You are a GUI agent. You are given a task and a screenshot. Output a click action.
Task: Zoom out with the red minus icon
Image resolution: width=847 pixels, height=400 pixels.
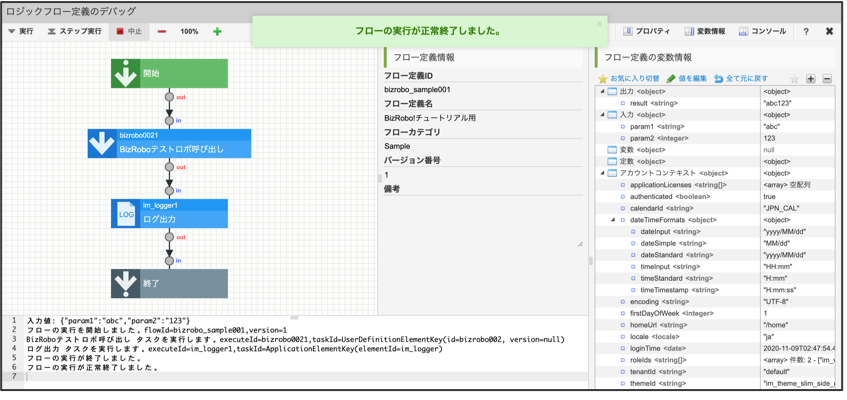pos(162,31)
